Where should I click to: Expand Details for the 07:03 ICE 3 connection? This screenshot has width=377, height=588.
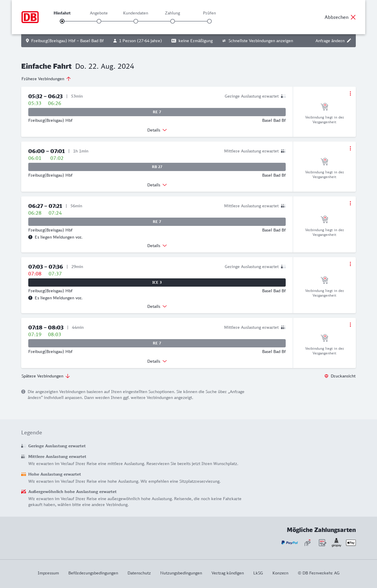pos(157,306)
